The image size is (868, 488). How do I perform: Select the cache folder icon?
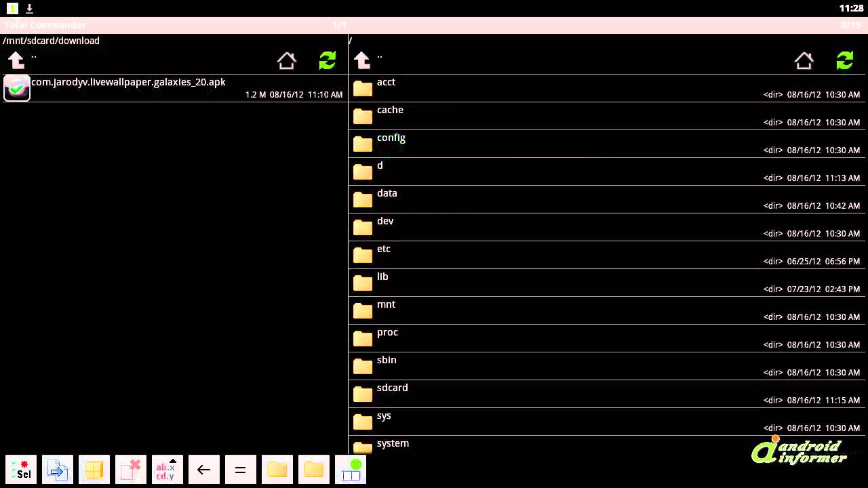(x=363, y=117)
